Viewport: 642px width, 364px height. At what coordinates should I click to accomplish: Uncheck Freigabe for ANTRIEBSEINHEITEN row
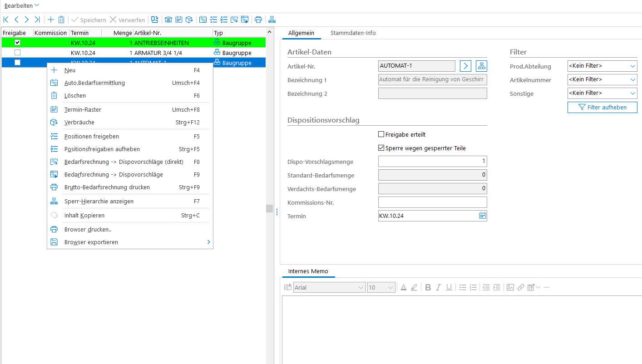[18, 43]
